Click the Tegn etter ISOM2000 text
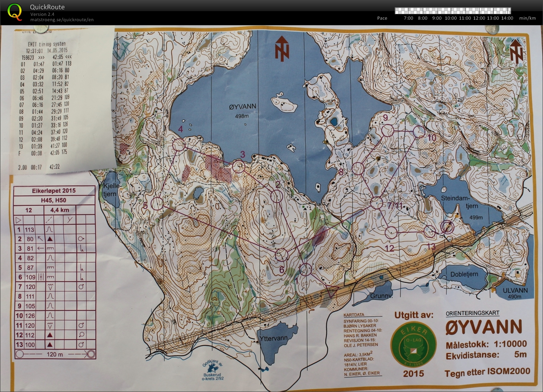Screen dimensions: 543x392 tap(487, 372)
